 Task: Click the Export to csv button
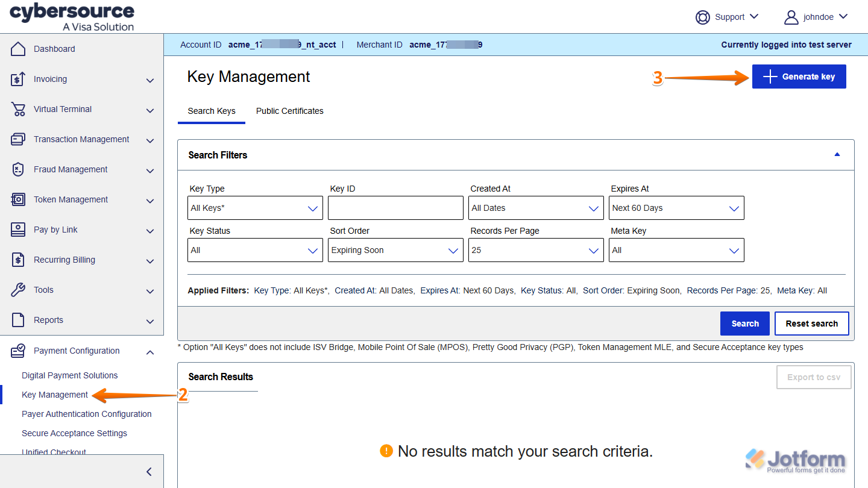tap(814, 377)
